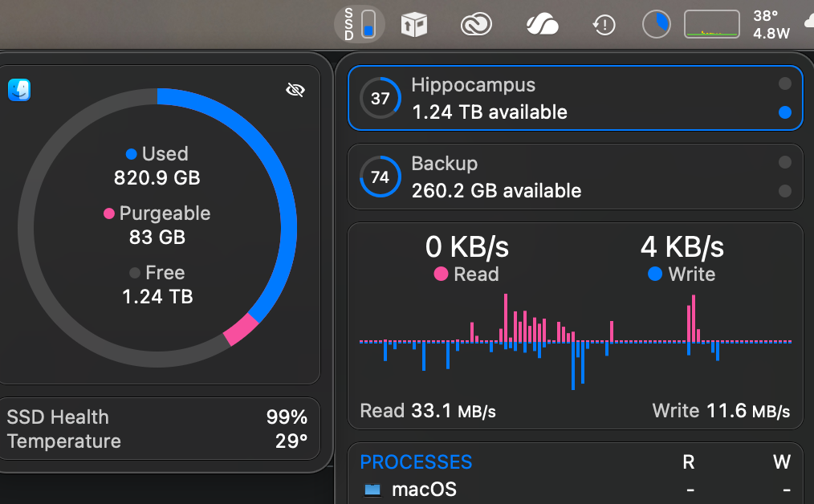Open the 38° 4.8W sensor menu item
The image size is (814, 504).
pyautogui.click(x=771, y=25)
